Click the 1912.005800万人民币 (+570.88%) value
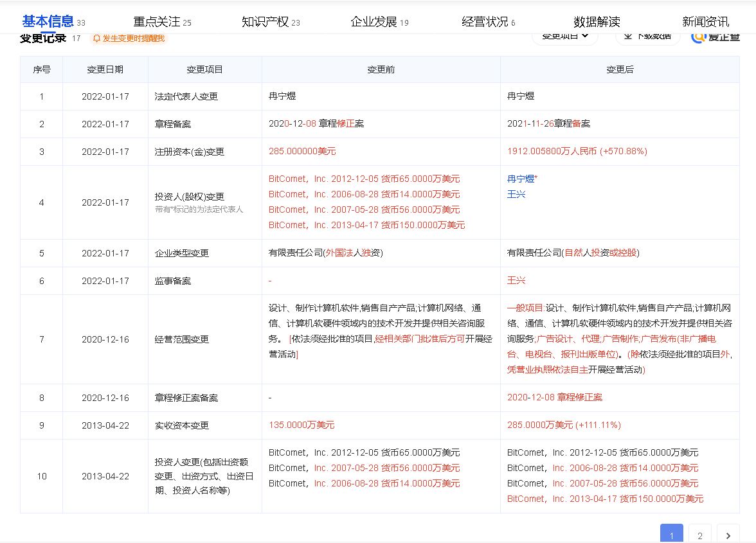 click(x=577, y=151)
